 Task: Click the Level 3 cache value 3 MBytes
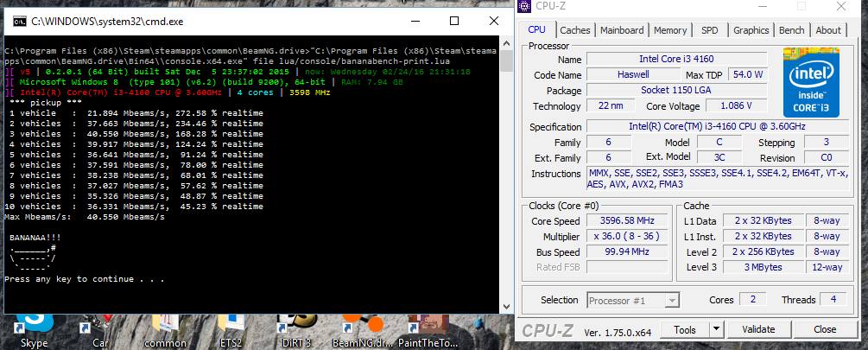763,268
